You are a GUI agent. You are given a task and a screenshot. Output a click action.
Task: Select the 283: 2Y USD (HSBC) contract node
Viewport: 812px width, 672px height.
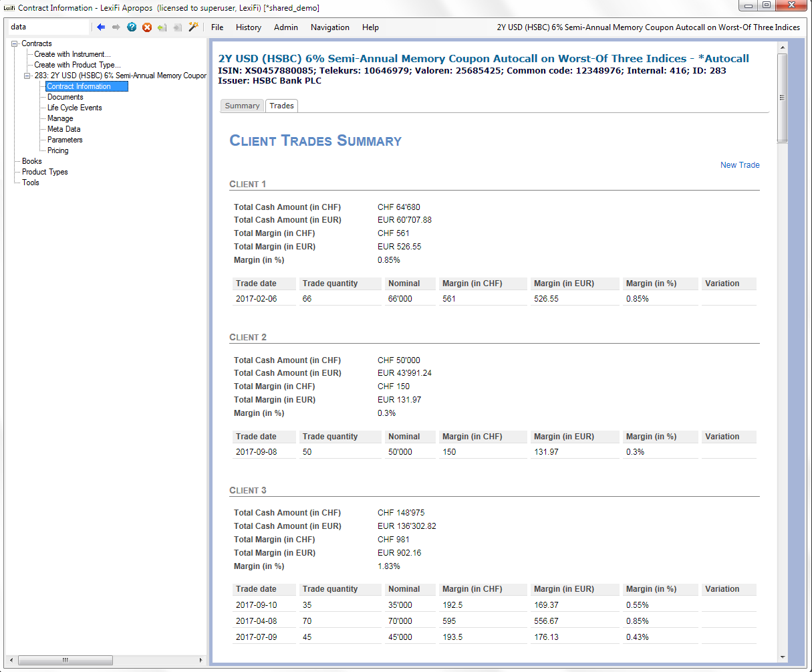(120, 76)
